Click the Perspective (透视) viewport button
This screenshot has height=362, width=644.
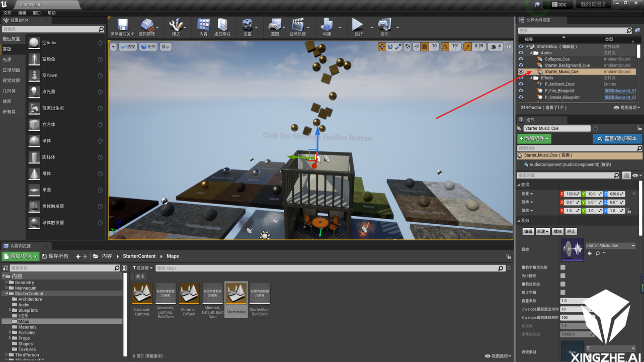(x=128, y=46)
